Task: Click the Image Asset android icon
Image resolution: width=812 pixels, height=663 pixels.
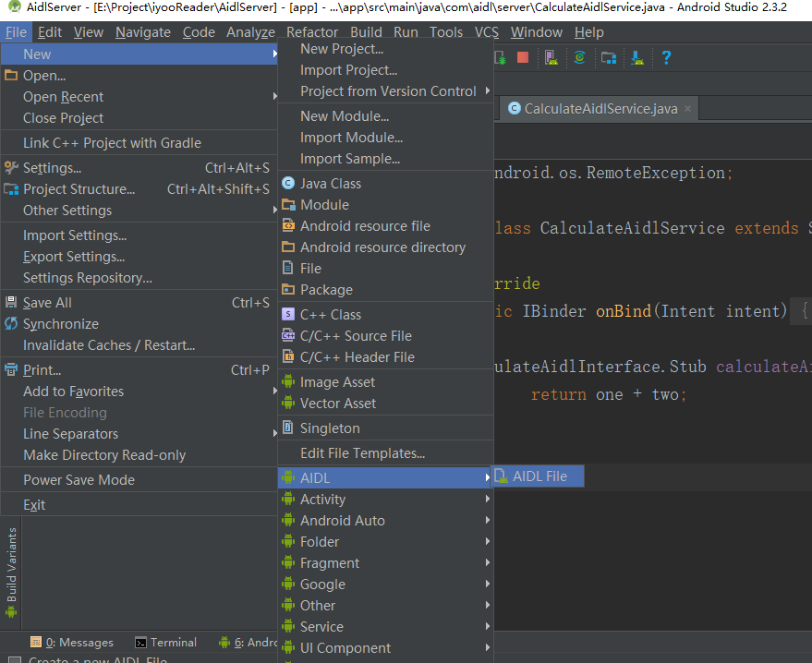Action: 288,381
